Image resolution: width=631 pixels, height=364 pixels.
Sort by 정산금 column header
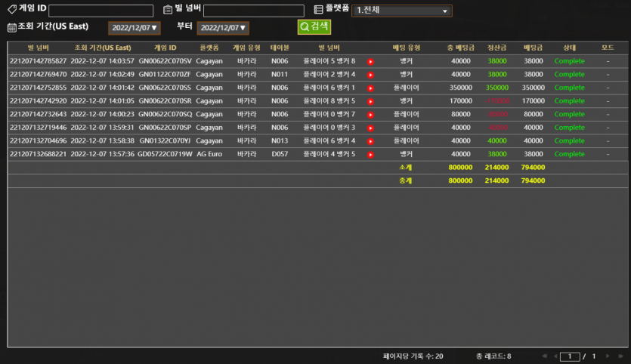point(497,48)
